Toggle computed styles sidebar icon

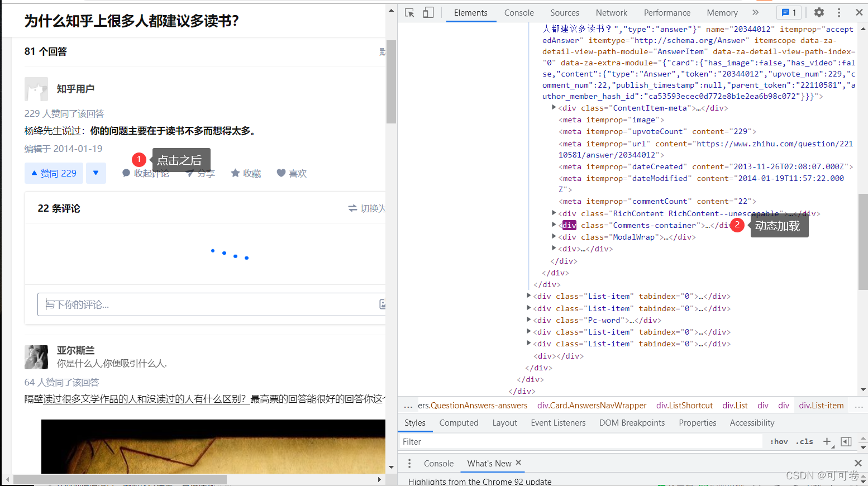(846, 442)
